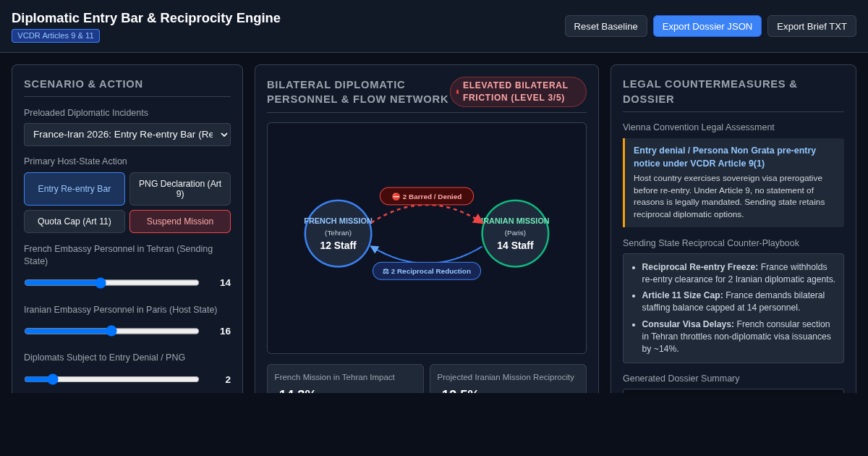Open the Preloaded Diplomatic Incidents dropdown

[127, 135]
